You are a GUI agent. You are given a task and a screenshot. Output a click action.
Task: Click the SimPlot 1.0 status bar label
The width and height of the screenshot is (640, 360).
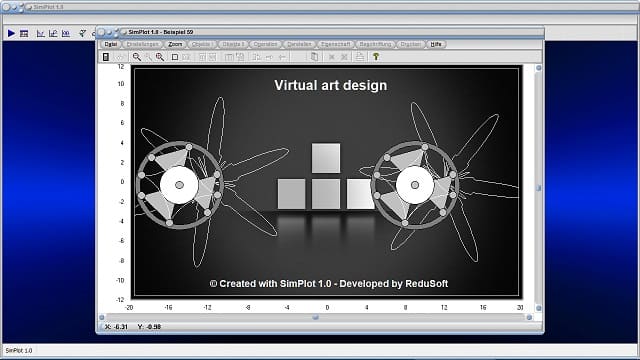point(19,351)
